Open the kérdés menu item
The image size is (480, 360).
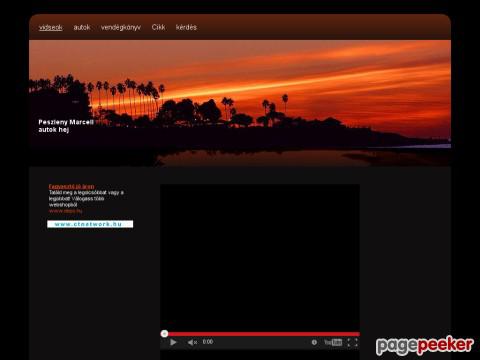click(186, 27)
